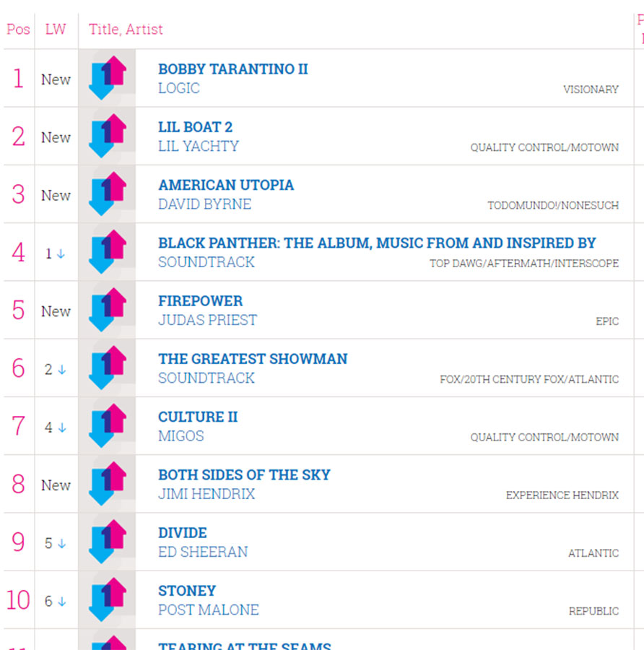Click the Lil Boat 2 chart artwork icon
The width and height of the screenshot is (644, 650).
(107, 136)
